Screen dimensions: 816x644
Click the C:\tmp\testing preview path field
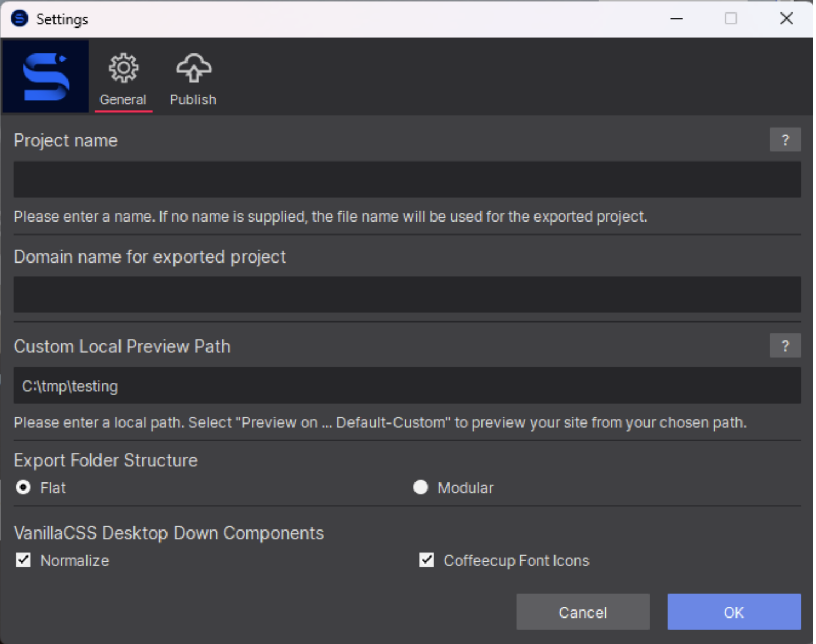pyautogui.click(x=406, y=386)
